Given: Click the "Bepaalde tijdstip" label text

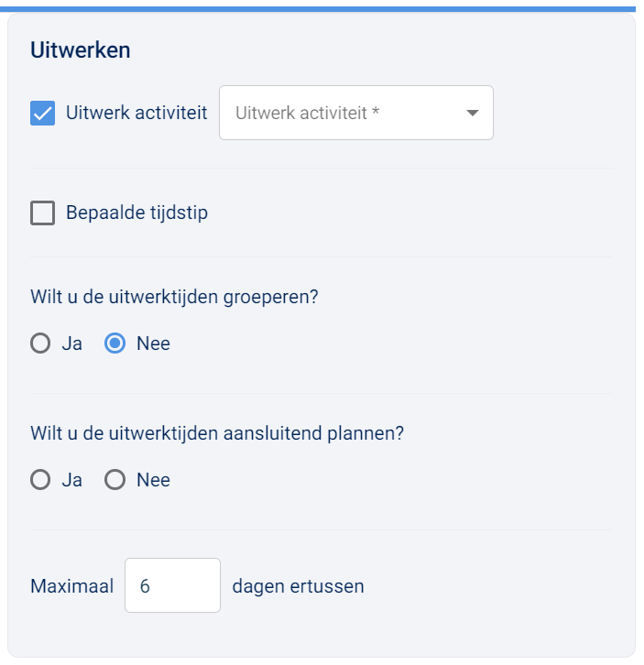Looking at the screenshot, I should click(x=136, y=213).
